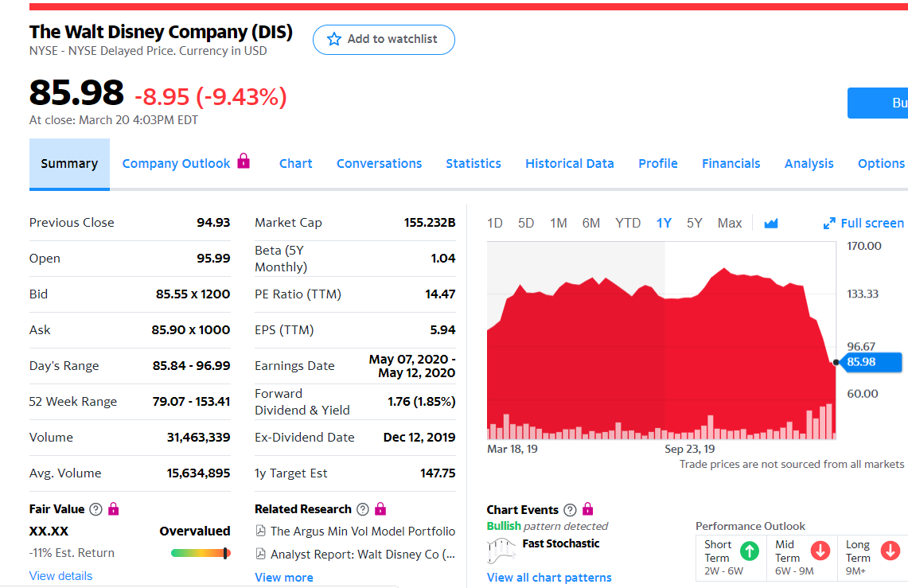Click the help icon next to Related Research
The width and height of the screenshot is (908, 588).
pyautogui.click(x=363, y=509)
